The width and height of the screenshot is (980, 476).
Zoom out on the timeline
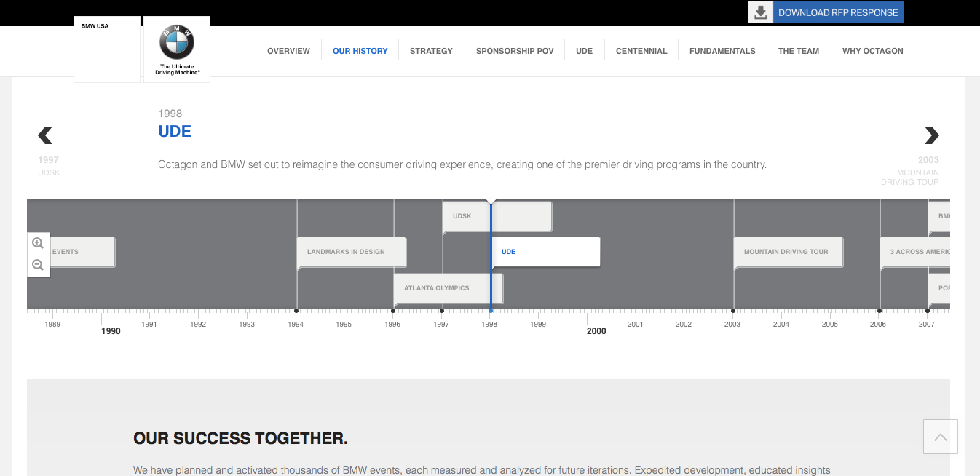(x=38, y=265)
